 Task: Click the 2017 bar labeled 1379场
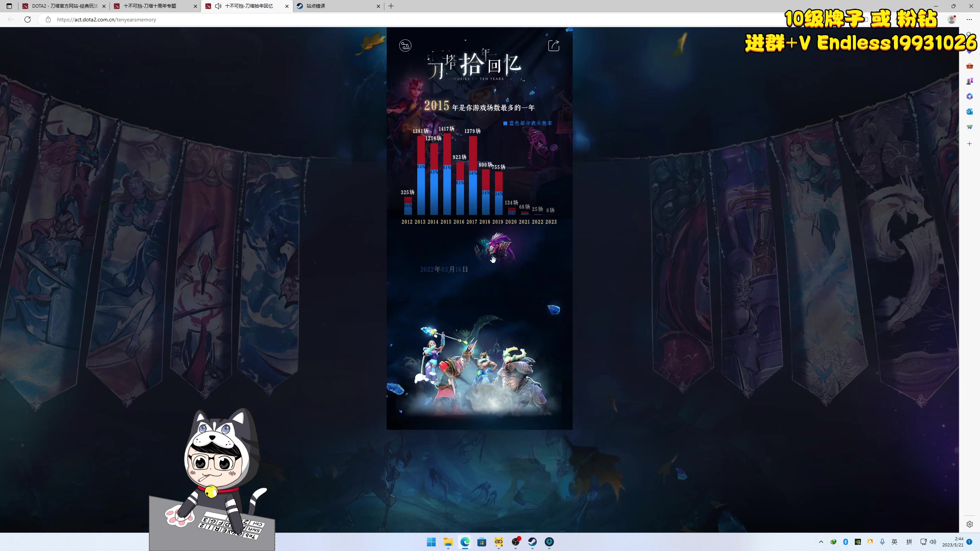[x=473, y=175]
